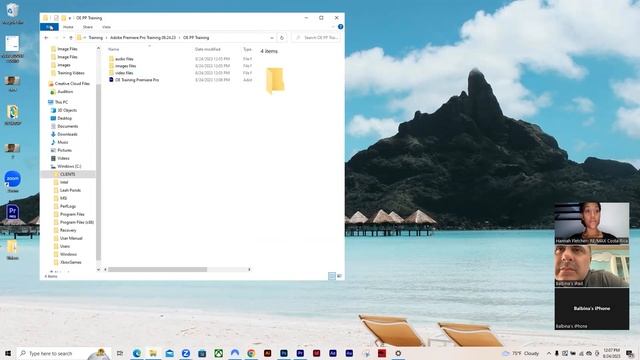The width and height of the screenshot is (640, 360).
Task: Select User Manual folder in navigation pane
Action: click(71, 238)
